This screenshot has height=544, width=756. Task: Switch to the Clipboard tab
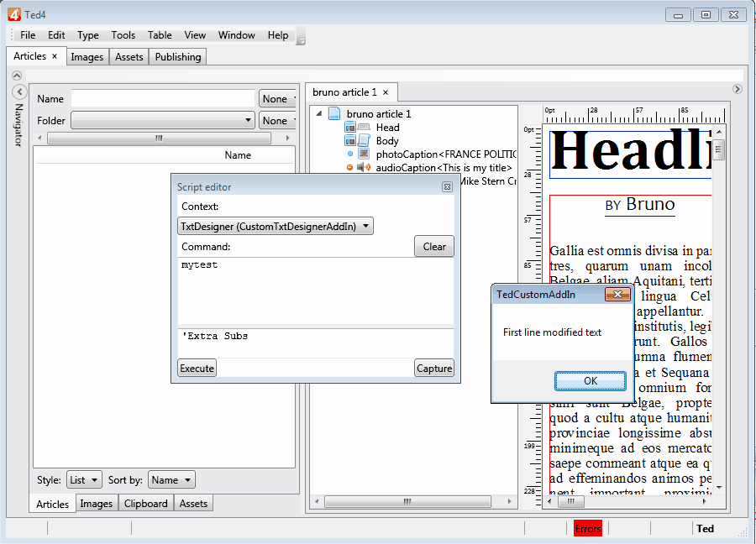tap(145, 504)
